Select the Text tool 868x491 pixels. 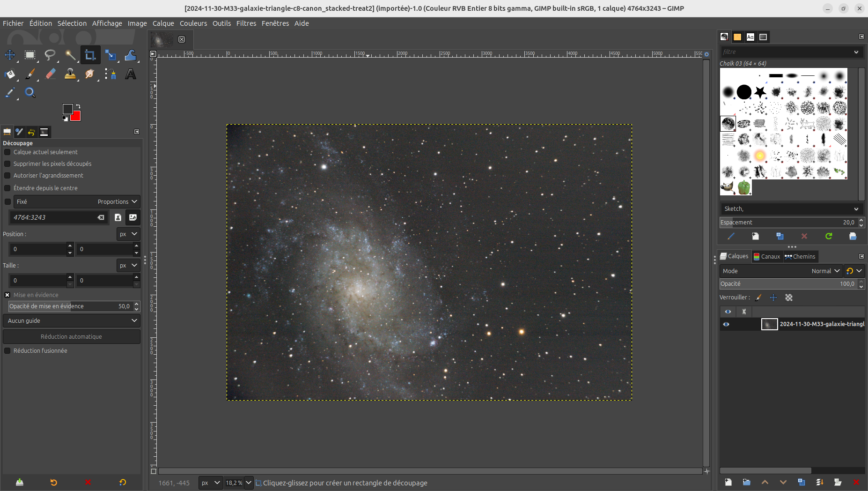[131, 74]
